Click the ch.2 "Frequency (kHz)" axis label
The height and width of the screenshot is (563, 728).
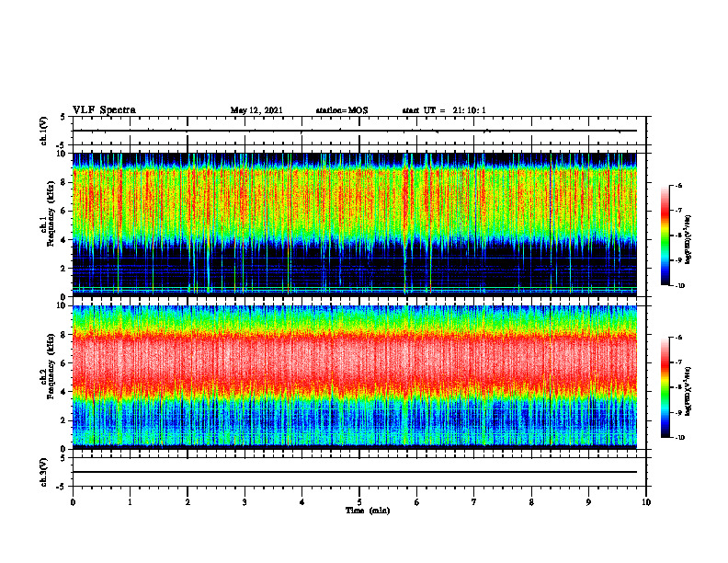tap(51, 366)
